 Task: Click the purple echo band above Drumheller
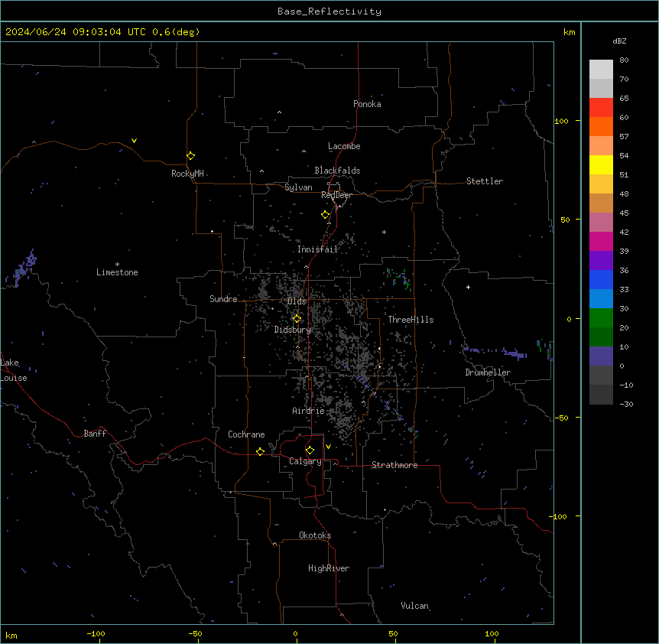pos(496,353)
